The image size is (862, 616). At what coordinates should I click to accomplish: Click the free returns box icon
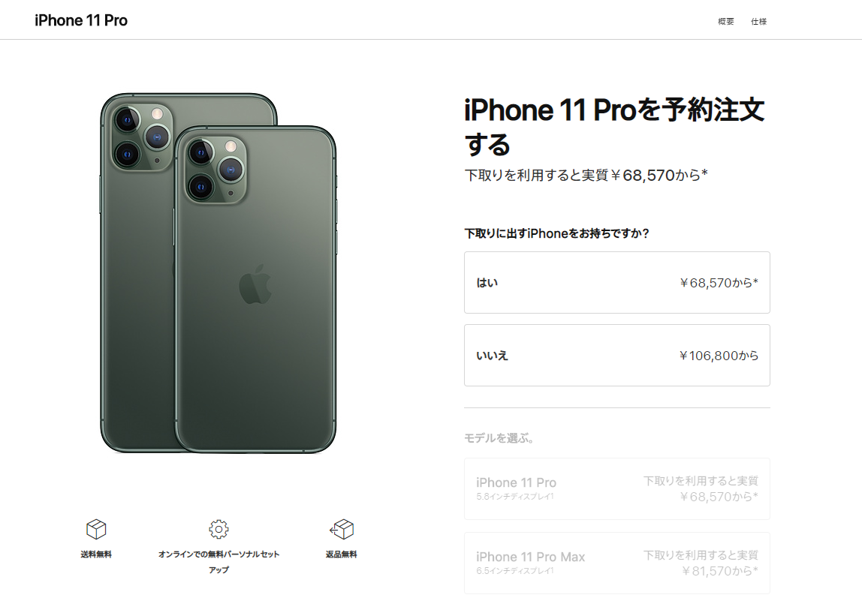(x=342, y=529)
